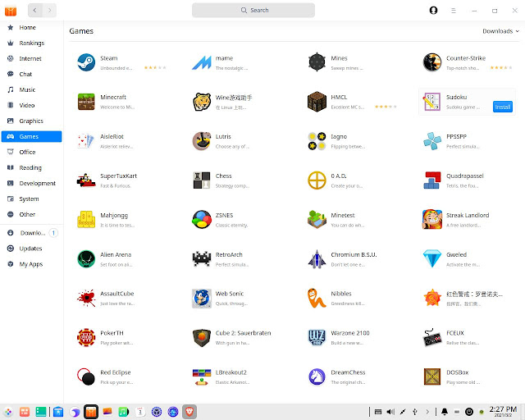Open the Other category
The height and width of the screenshot is (420, 525).
(x=31, y=214)
